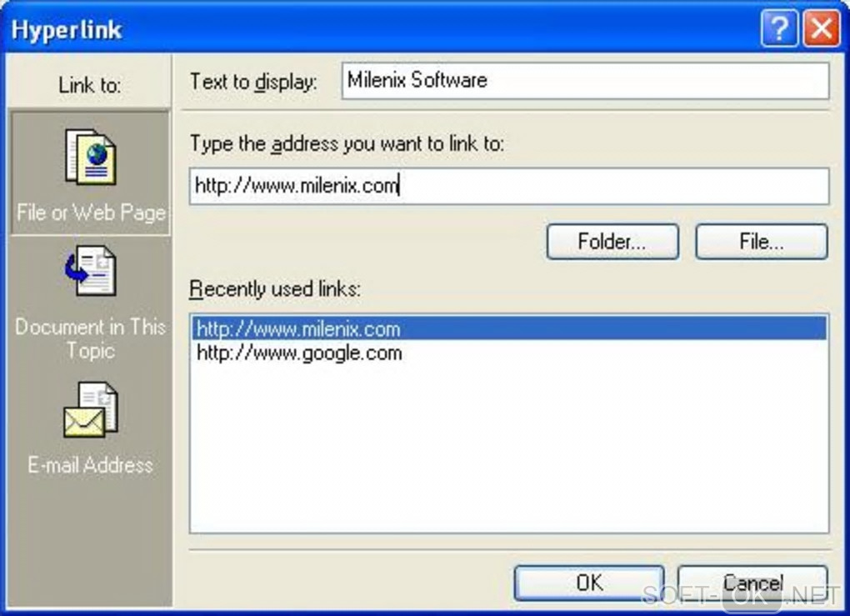Open the File... browse button
This screenshot has width=850, height=616.
tap(762, 241)
